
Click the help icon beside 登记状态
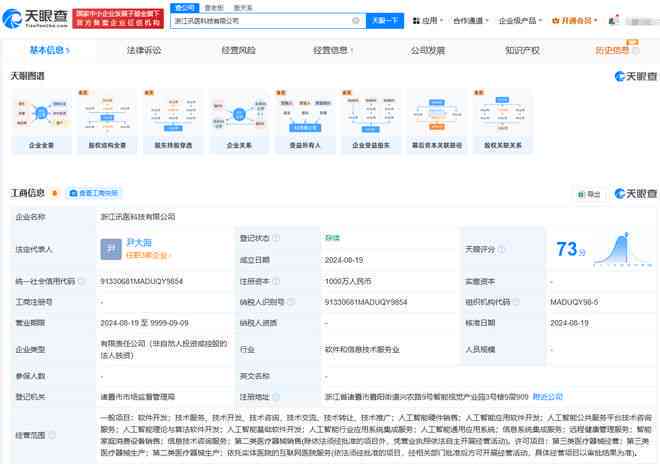coord(276,238)
